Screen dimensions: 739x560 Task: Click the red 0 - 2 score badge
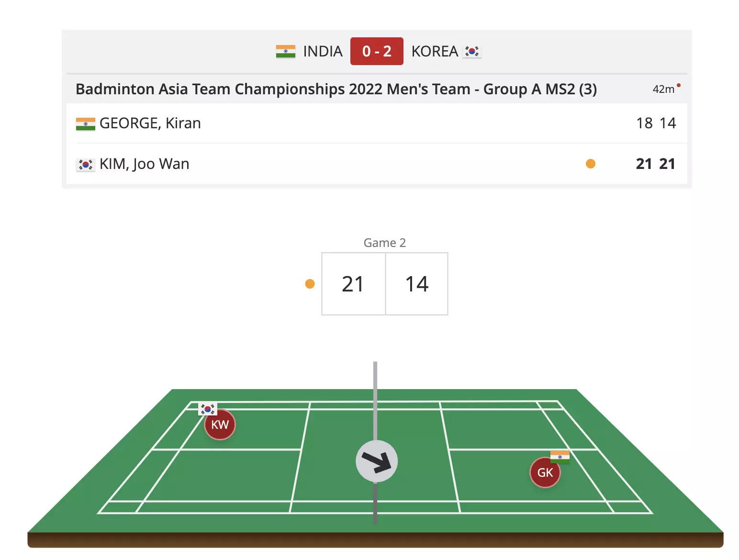pyautogui.click(x=377, y=51)
